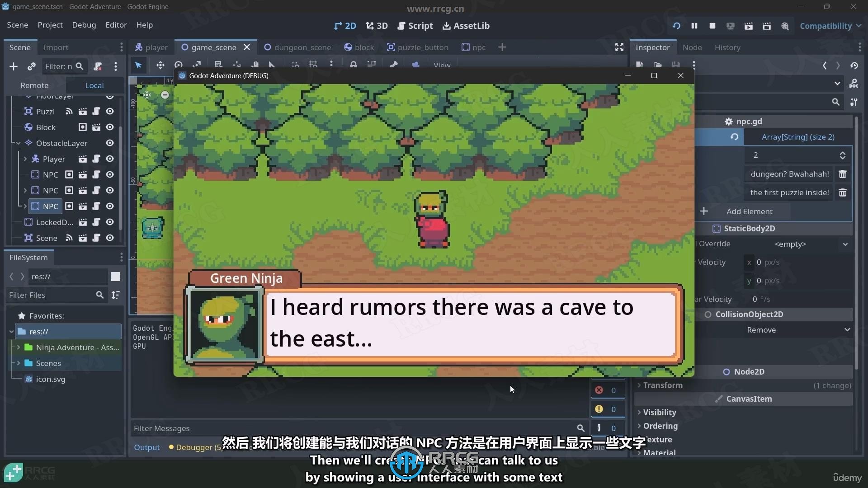Reload the running project

(x=676, y=26)
